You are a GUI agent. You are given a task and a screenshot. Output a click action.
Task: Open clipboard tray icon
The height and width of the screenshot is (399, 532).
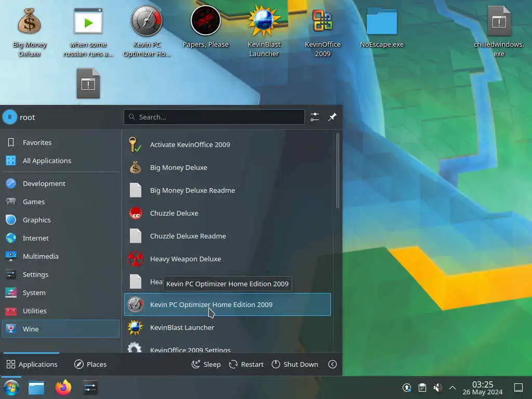[422, 388]
